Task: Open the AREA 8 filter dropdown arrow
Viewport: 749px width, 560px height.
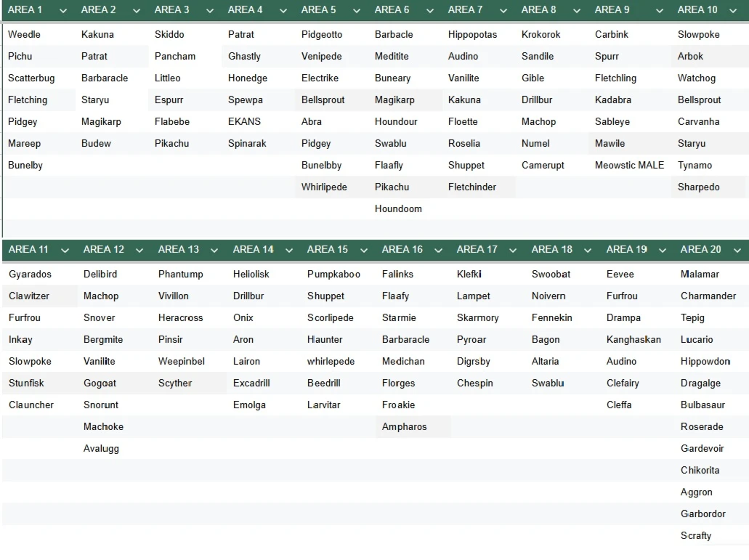Action: (x=577, y=11)
